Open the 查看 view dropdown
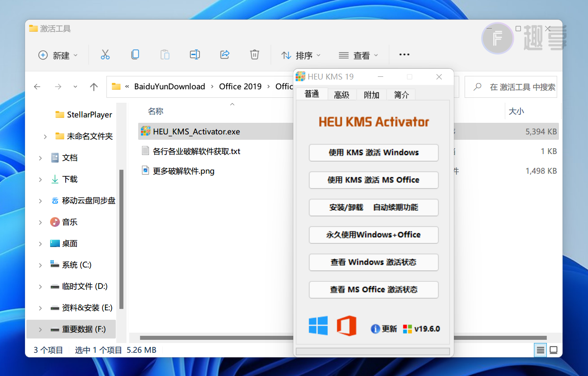588x376 pixels. [359, 55]
